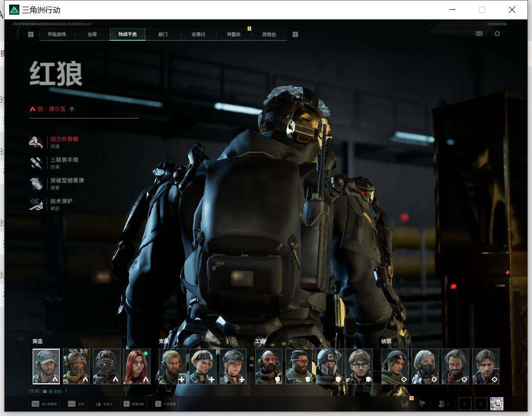Image resolution: width=532 pixels, height=416 pixels.
Task: Select the bearded assault operator wearing a cap
Action: tap(46, 366)
